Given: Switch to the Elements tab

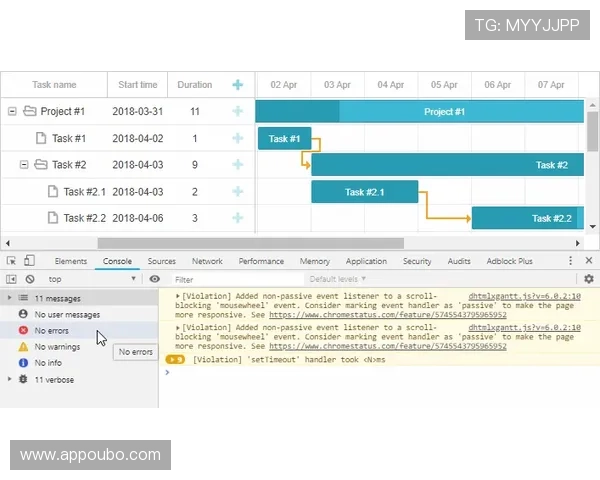Looking at the screenshot, I should (70, 261).
